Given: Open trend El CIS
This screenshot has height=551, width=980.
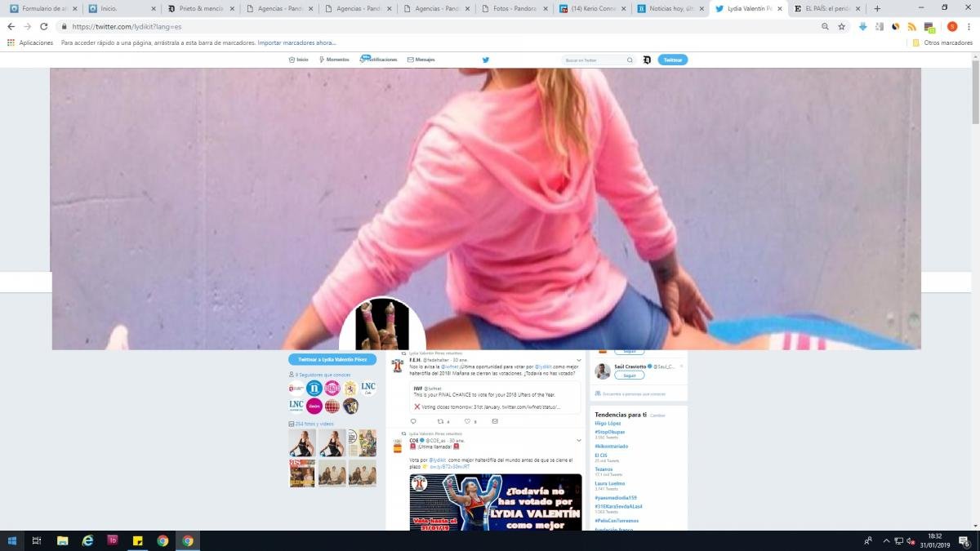Looking at the screenshot, I should 600,455.
